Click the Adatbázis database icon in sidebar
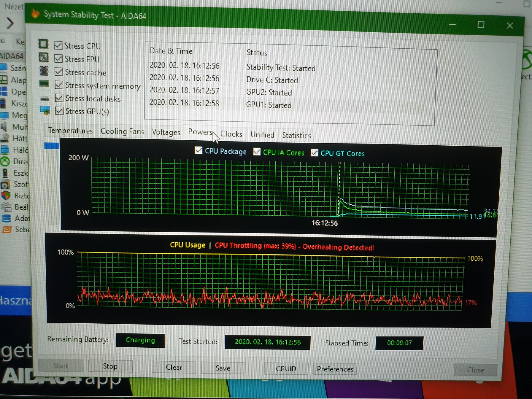 tap(6, 218)
